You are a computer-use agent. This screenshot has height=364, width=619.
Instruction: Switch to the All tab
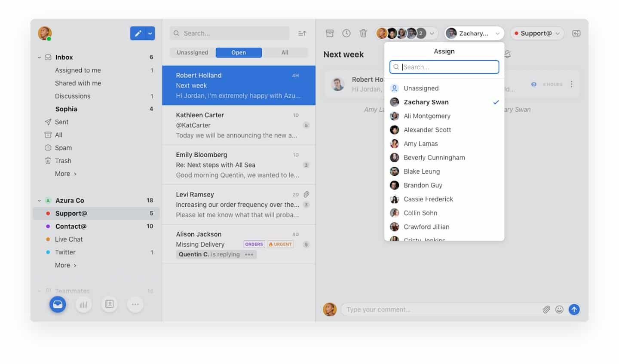285,52
